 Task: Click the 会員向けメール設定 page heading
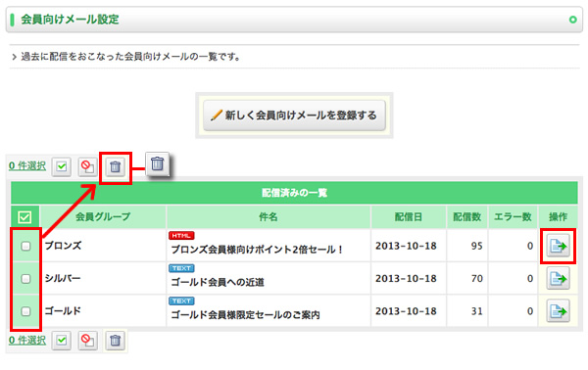tap(70, 20)
